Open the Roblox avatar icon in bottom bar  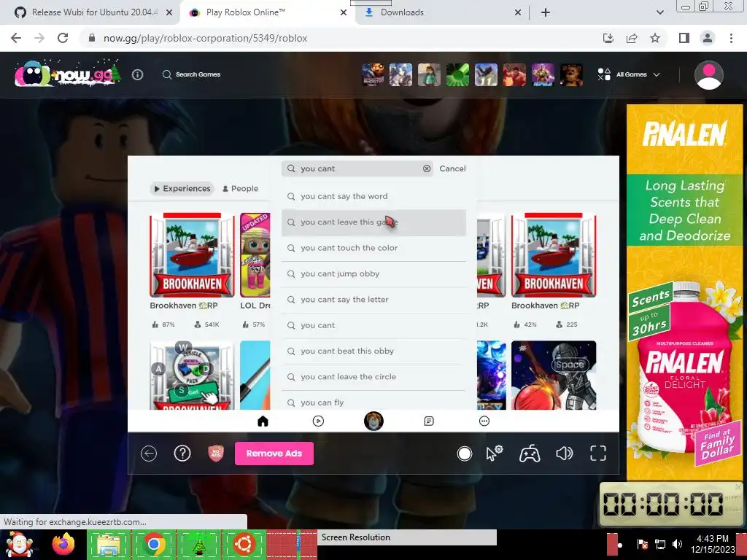pyautogui.click(x=373, y=421)
